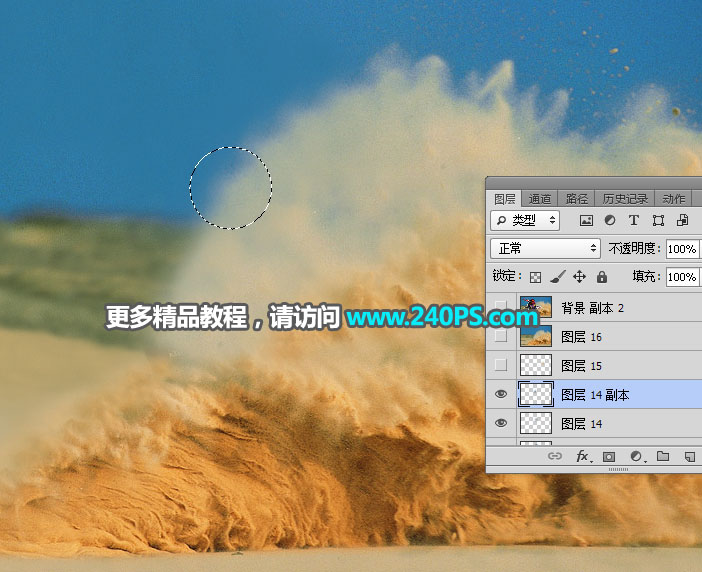Create new fill or adjustment layer
Image resolution: width=702 pixels, height=572 pixels.
(636, 456)
